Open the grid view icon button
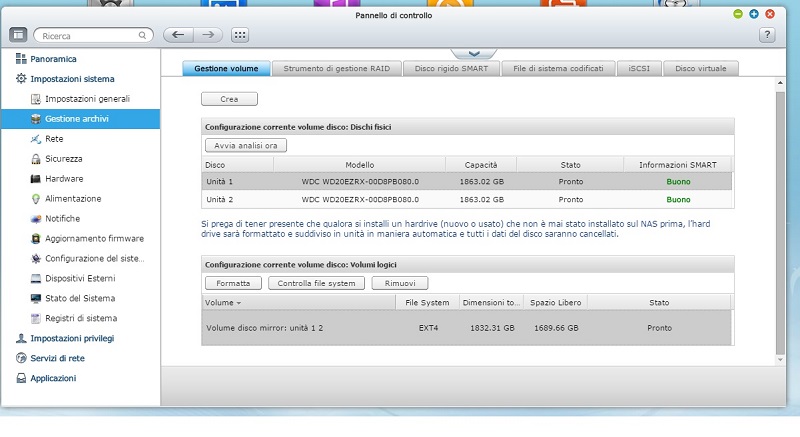Screen dimensions: 800x437 [x=240, y=35]
